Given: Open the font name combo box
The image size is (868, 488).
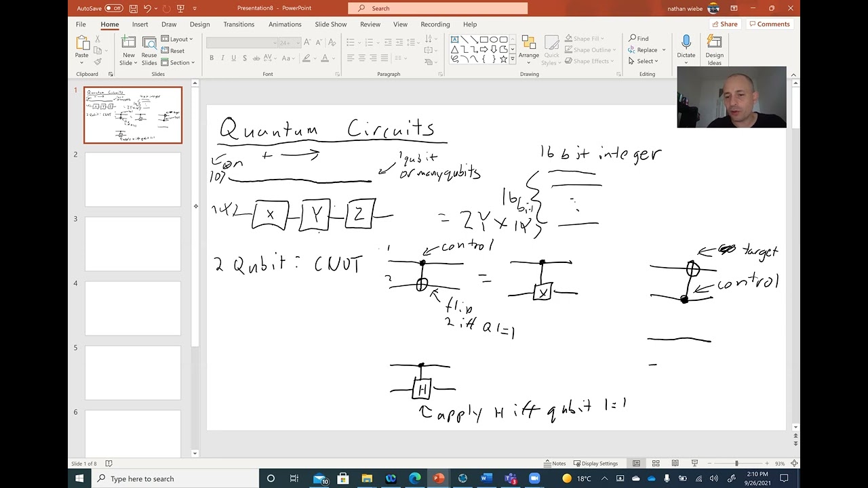Looking at the screenshot, I should [x=242, y=43].
